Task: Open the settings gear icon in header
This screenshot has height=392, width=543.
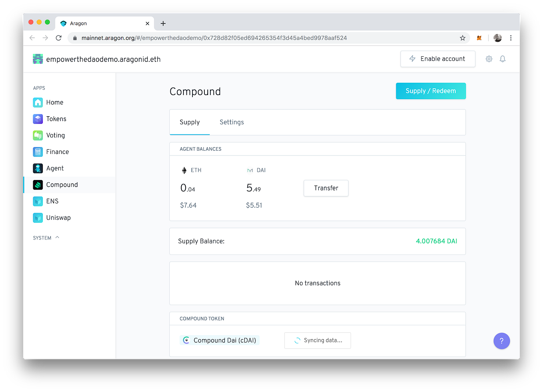Action: [x=489, y=59]
